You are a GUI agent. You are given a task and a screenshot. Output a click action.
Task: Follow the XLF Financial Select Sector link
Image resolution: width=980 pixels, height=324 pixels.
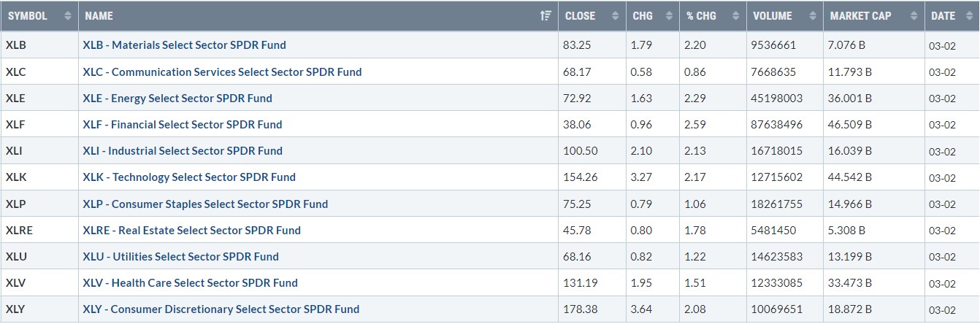(x=183, y=125)
